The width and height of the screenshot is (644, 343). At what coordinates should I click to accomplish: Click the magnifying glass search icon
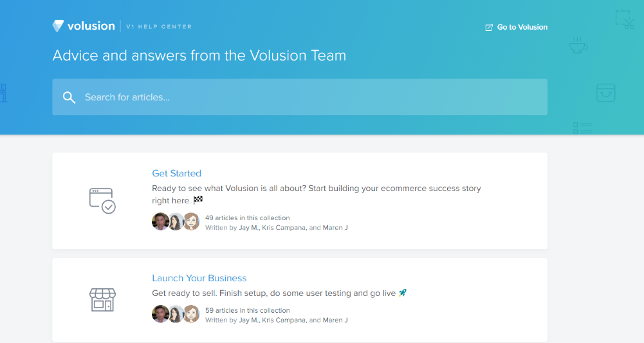(69, 97)
